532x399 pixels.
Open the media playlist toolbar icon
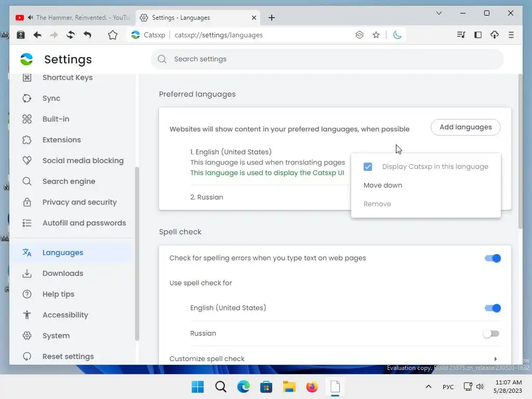pos(461,35)
